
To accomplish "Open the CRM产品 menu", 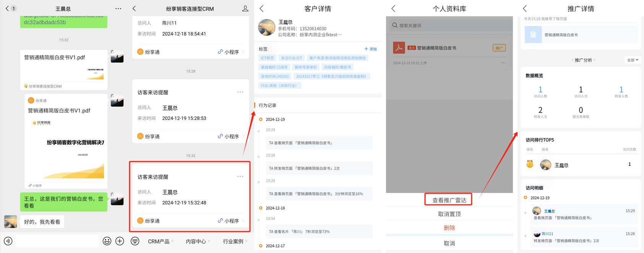I will (x=161, y=242).
